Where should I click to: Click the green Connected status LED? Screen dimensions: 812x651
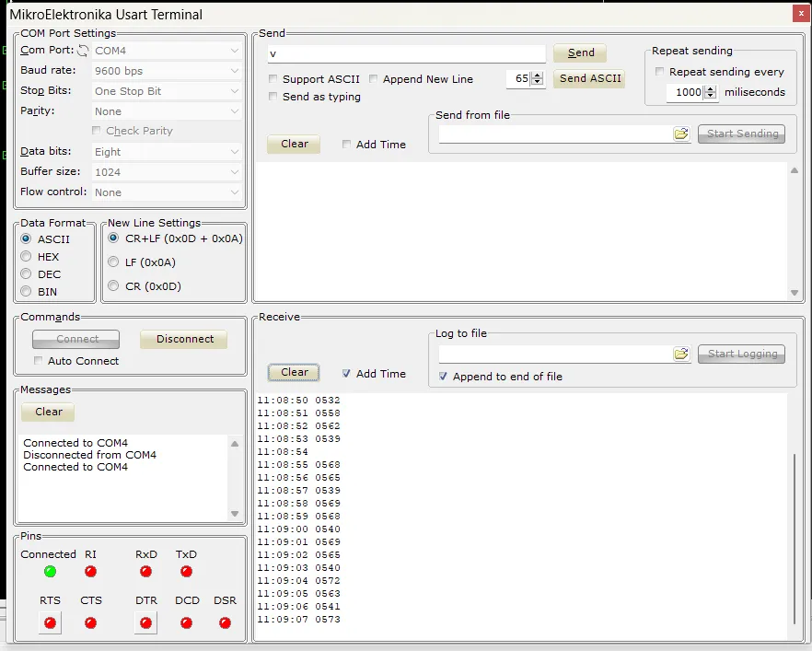pos(51,571)
